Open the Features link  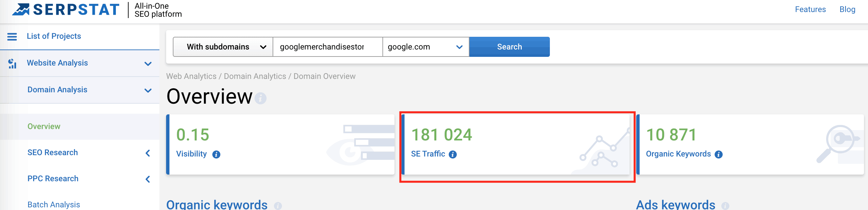[810, 9]
